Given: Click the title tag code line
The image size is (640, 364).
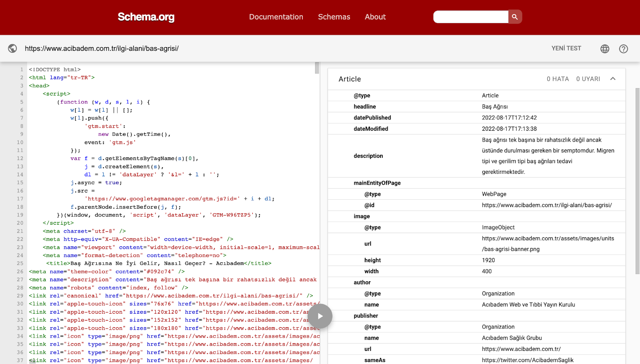Looking at the screenshot, I should 159,263.
